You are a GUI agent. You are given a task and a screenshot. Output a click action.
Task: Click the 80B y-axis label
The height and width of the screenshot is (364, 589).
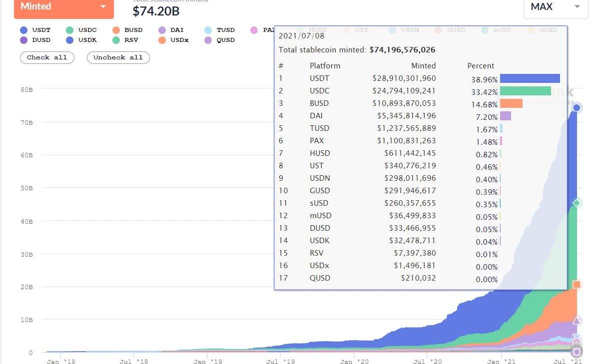pos(26,90)
